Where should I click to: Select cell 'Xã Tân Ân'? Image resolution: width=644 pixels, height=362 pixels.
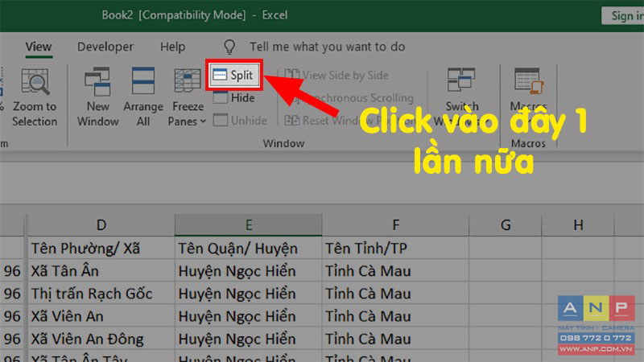[101, 270]
